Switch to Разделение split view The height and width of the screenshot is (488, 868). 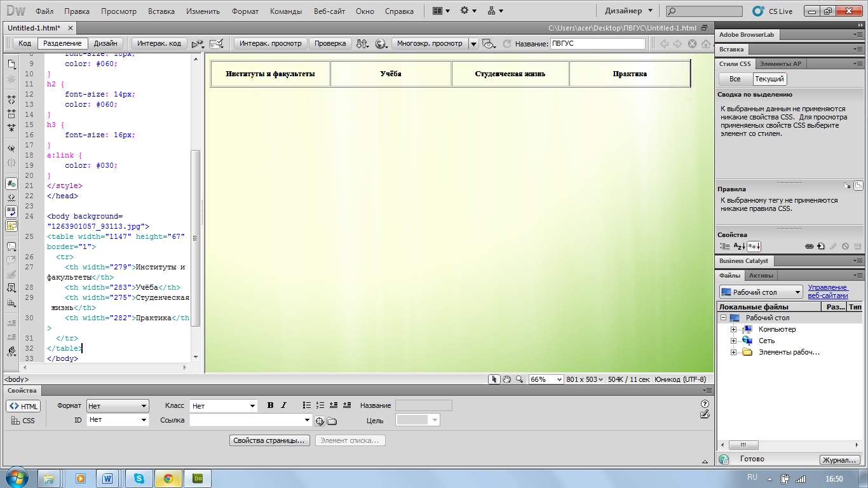pyautogui.click(x=62, y=44)
